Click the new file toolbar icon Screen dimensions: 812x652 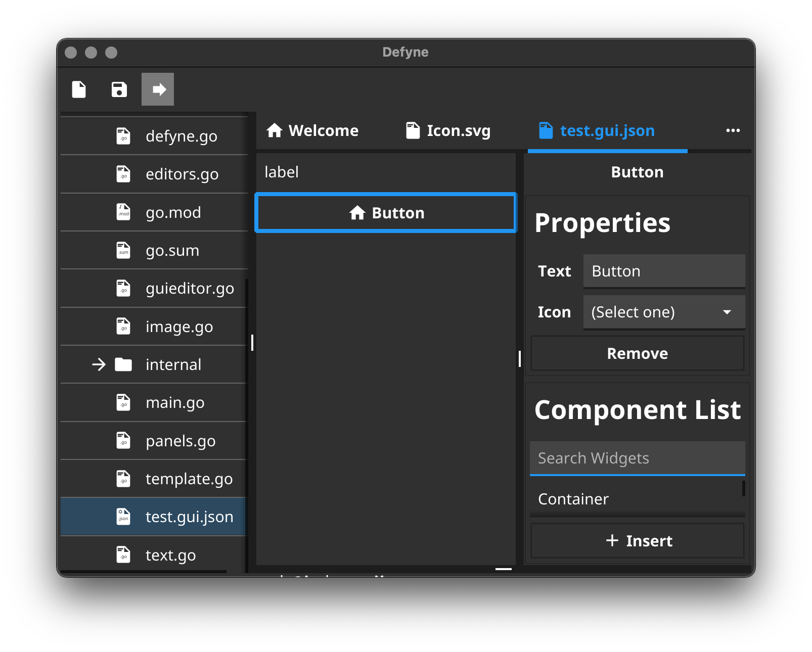click(x=79, y=89)
